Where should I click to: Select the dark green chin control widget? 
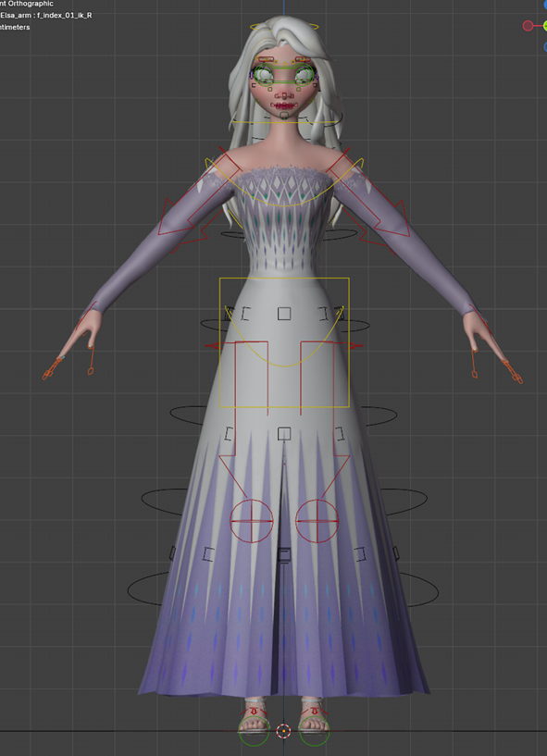pos(284,116)
